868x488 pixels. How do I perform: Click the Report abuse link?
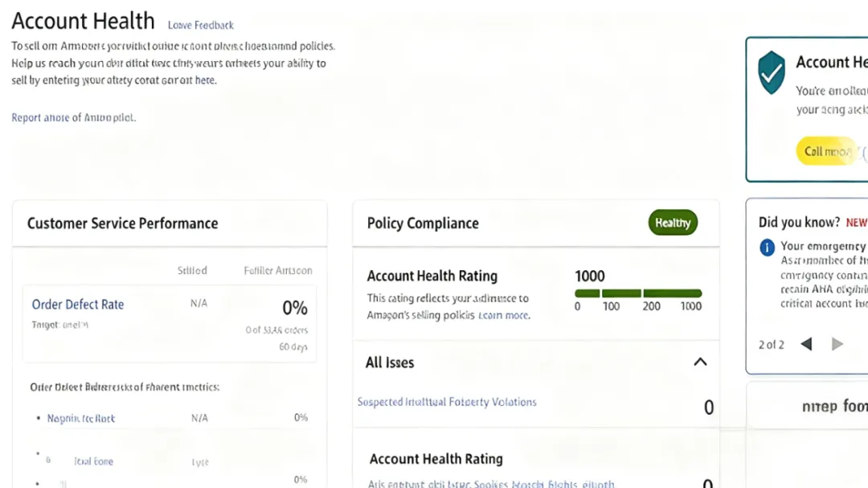click(x=73, y=117)
